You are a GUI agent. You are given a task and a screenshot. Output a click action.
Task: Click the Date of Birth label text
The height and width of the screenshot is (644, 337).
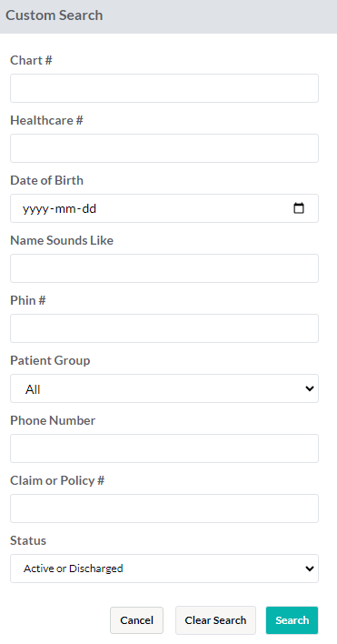tap(46, 180)
